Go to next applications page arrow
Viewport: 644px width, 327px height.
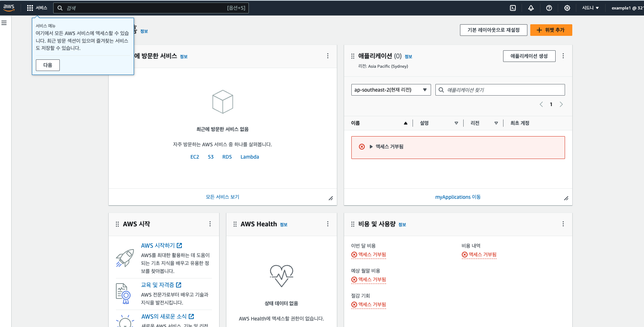(x=561, y=104)
